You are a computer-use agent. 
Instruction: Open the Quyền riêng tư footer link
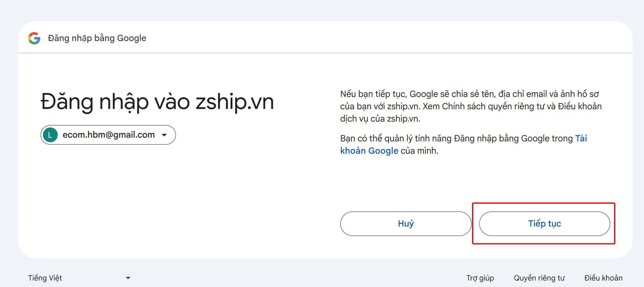click(539, 278)
